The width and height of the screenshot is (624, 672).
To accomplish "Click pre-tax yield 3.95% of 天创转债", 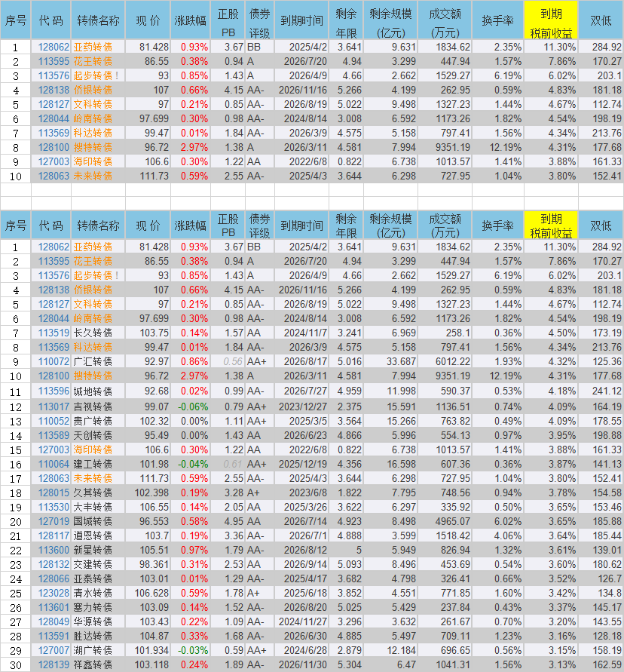I will point(562,435).
